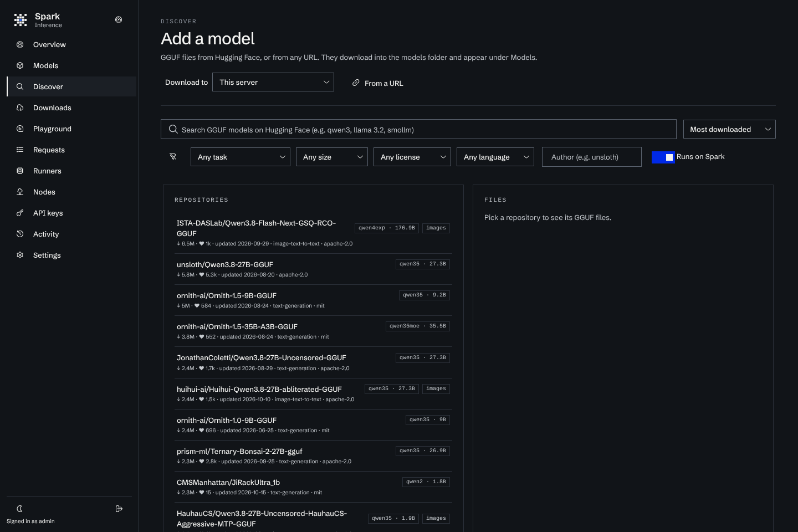
Task: Click the Requests list icon
Action: (20, 150)
